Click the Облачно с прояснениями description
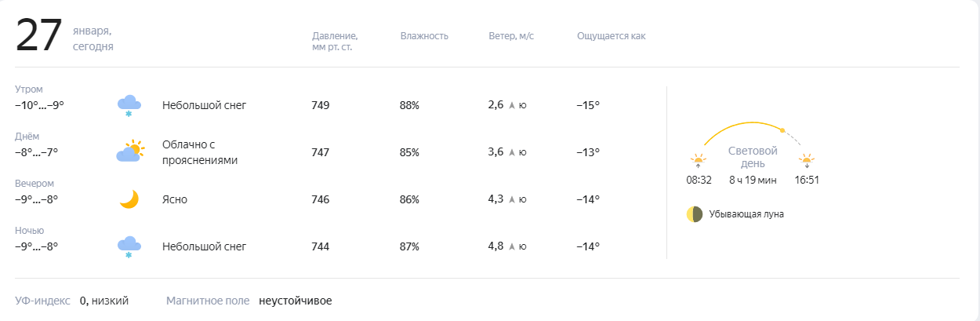This screenshot has width=980, height=321. coord(199,152)
